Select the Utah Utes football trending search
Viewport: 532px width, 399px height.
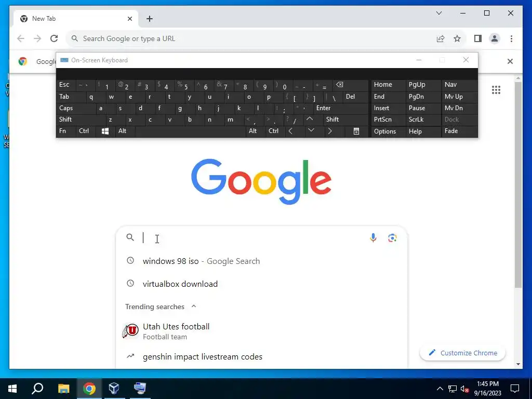point(261,331)
